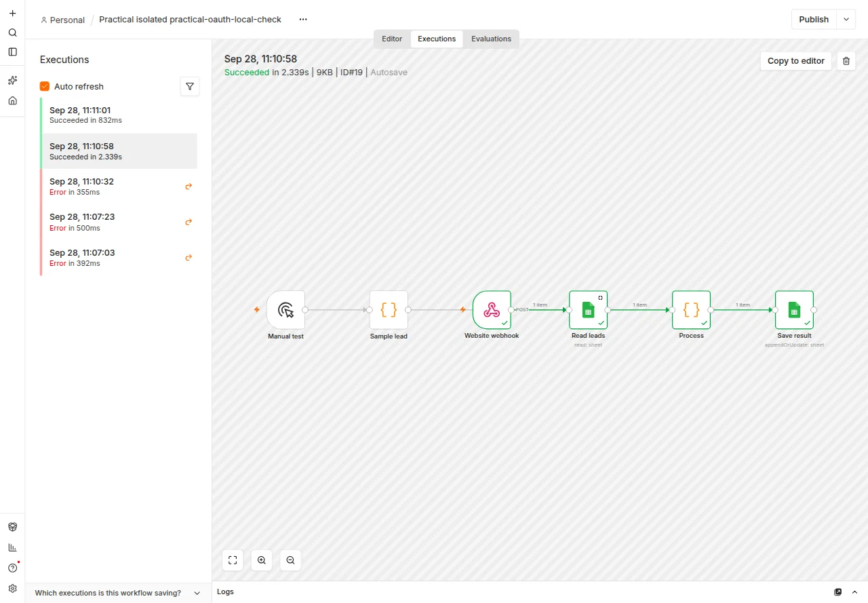Open the insights chart icon
868x603 pixels.
click(12, 547)
